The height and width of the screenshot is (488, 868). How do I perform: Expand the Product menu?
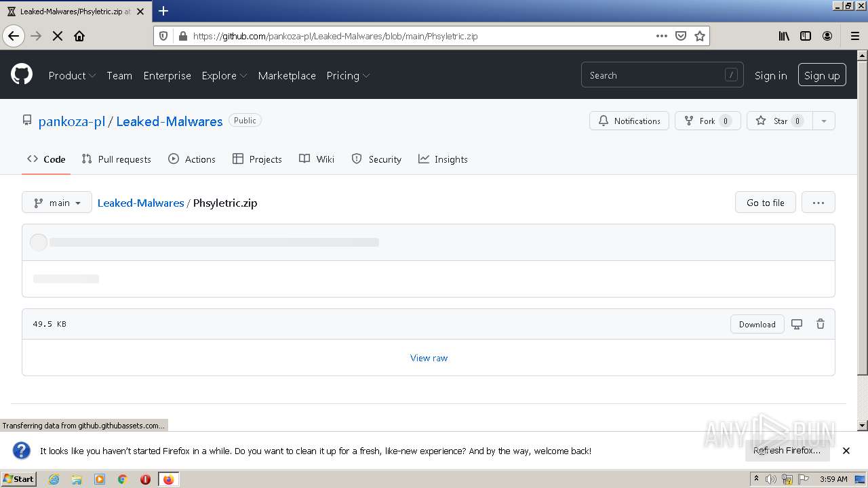(x=72, y=75)
